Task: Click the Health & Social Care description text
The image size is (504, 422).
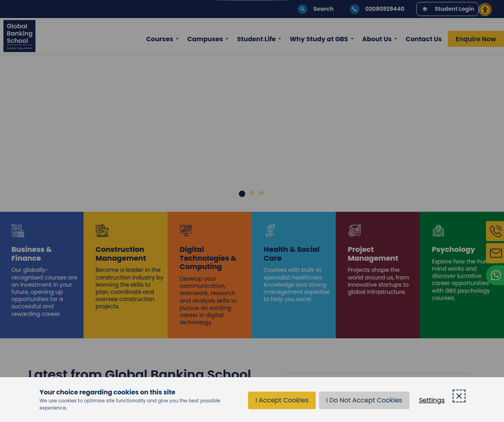Action: (296, 284)
